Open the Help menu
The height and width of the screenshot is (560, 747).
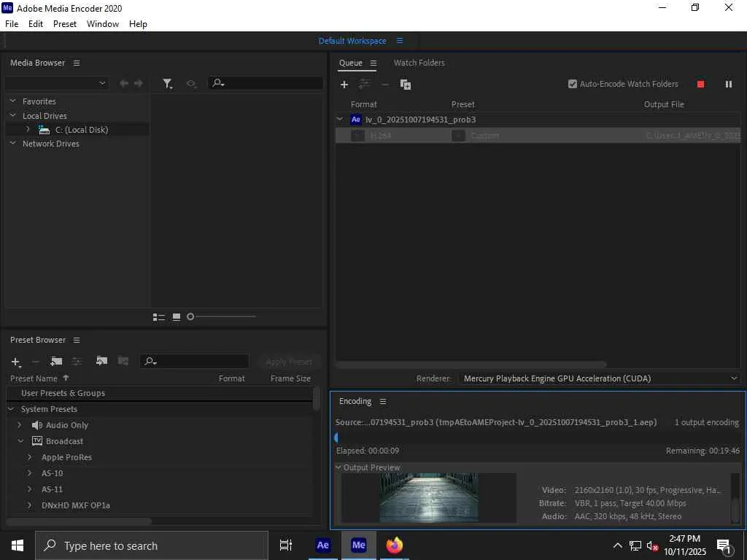[x=138, y=24]
